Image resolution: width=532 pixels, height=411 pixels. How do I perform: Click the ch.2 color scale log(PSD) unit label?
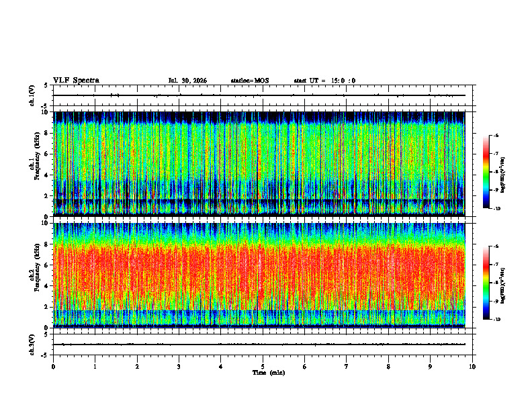pos(503,285)
